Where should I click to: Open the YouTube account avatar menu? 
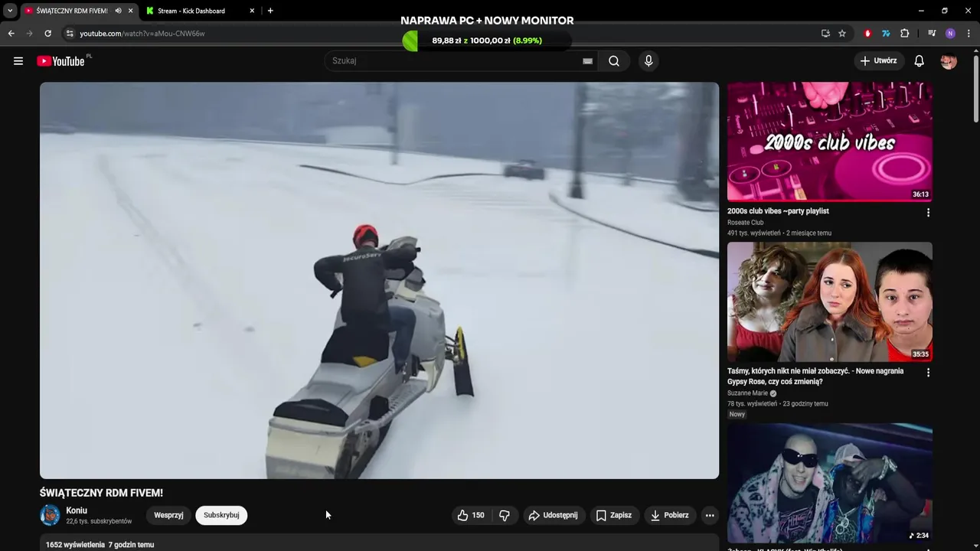949,61
